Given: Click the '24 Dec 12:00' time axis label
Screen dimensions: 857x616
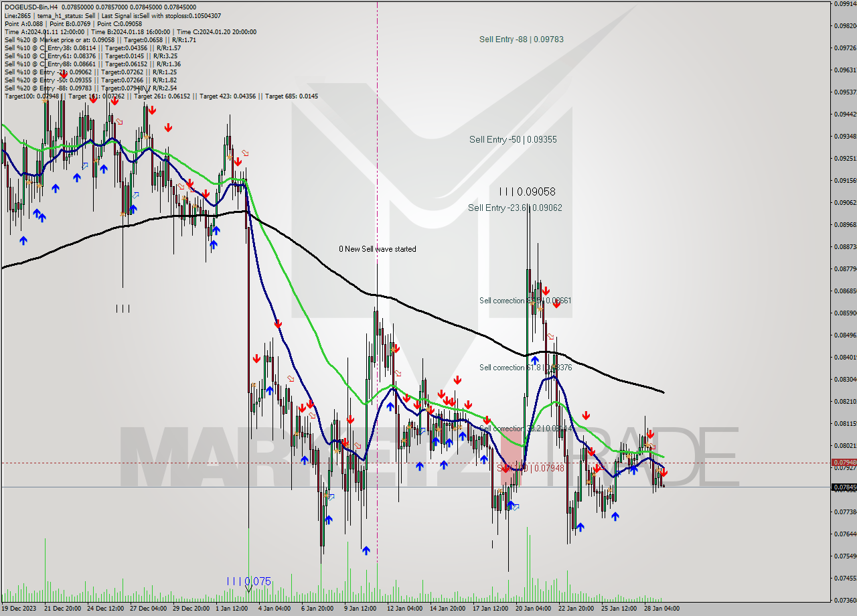Looking at the screenshot, I should (106, 608).
